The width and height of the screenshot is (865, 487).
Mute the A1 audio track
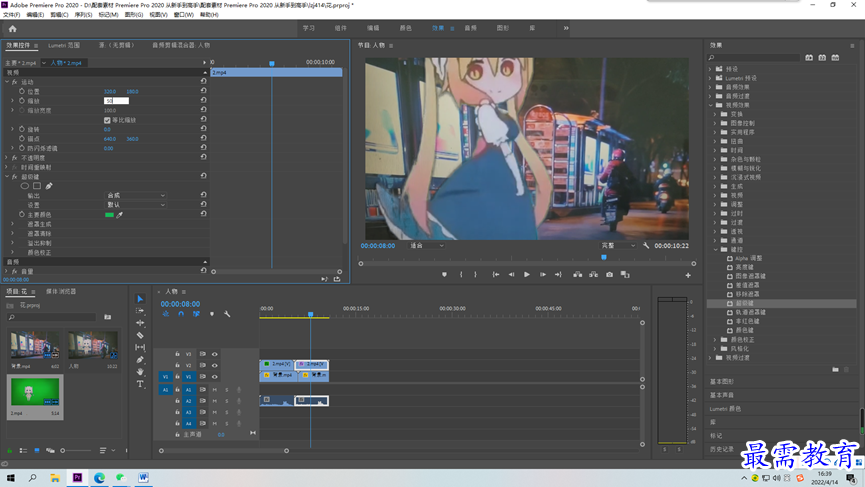click(x=215, y=390)
